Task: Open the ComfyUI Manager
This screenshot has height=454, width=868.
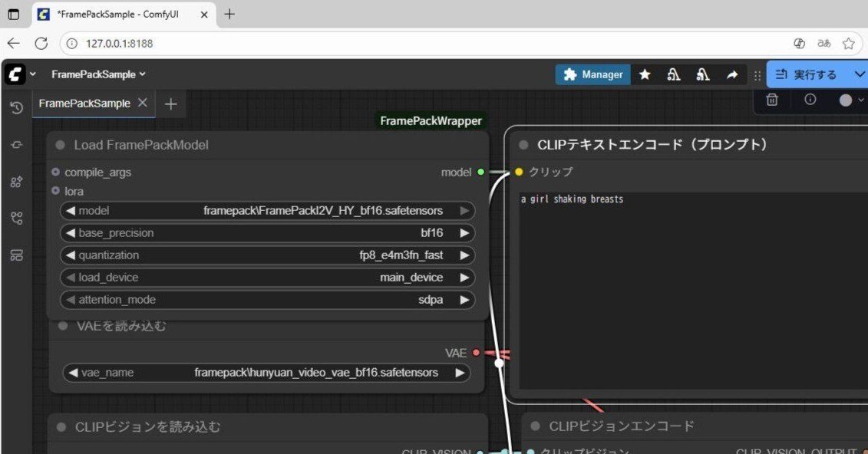Action: (x=592, y=74)
